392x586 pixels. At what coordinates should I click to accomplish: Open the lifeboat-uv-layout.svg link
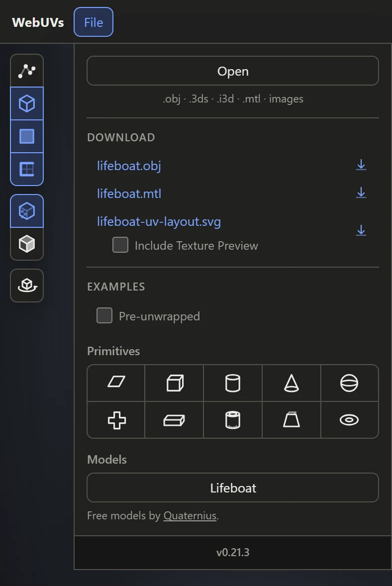click(x=159, y=222)
